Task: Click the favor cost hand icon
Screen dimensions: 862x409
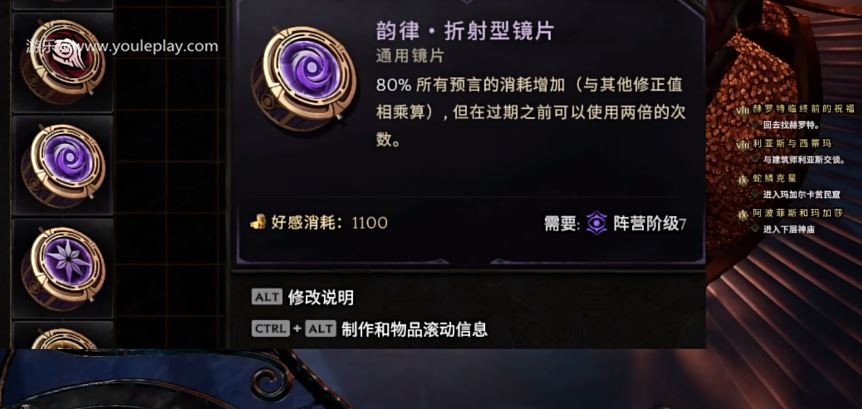Action: click(258, 222)
